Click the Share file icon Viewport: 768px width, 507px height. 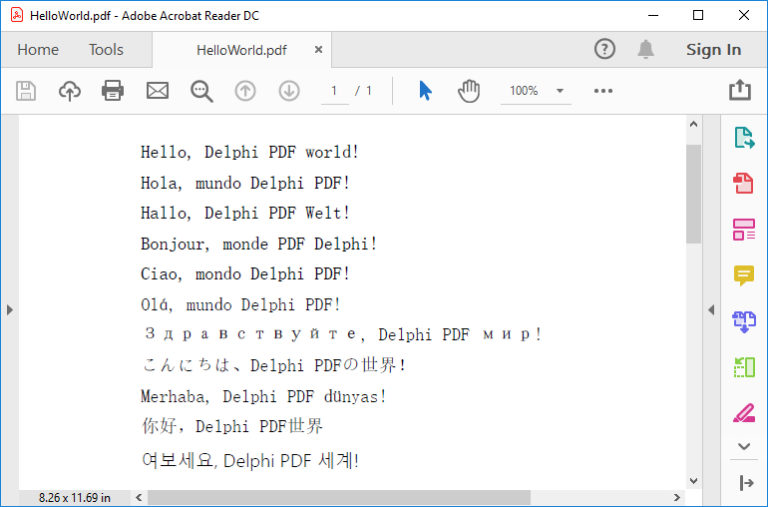point(740,90)
